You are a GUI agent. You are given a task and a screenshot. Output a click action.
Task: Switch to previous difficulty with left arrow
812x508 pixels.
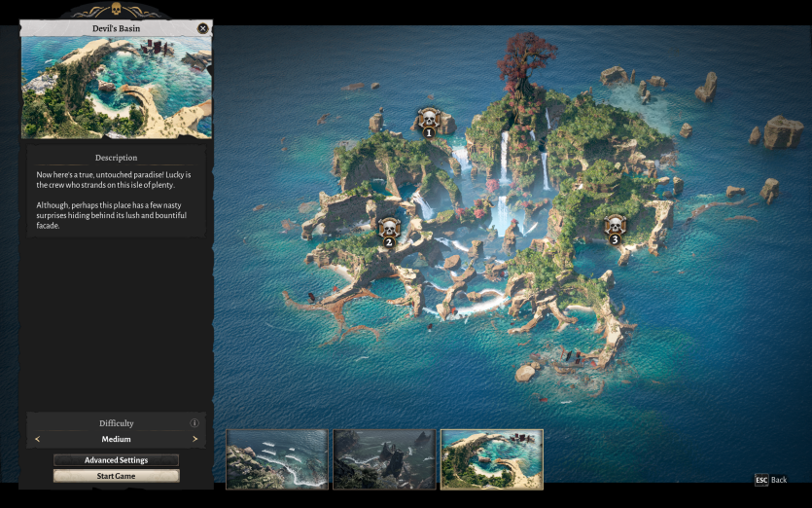point(37,439)
